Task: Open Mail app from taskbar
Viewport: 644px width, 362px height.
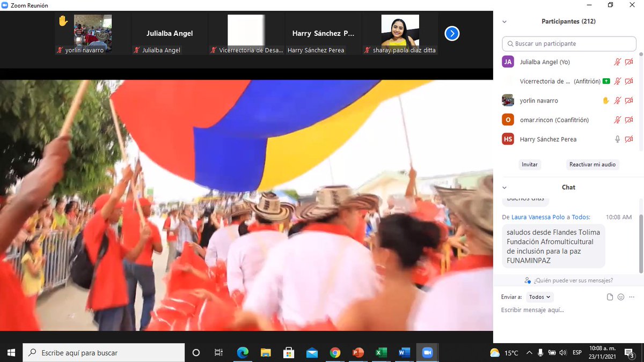Action: click(312, 352)
